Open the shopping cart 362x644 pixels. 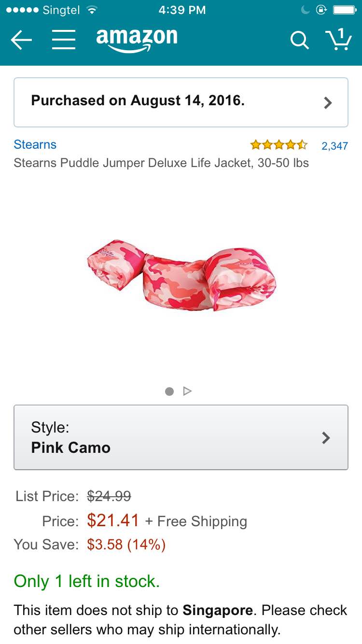(338, 39)
